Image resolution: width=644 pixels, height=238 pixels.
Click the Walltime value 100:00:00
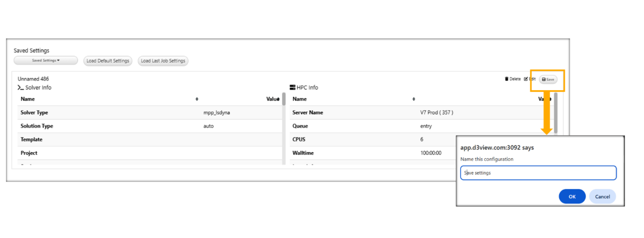click(431, 153)
